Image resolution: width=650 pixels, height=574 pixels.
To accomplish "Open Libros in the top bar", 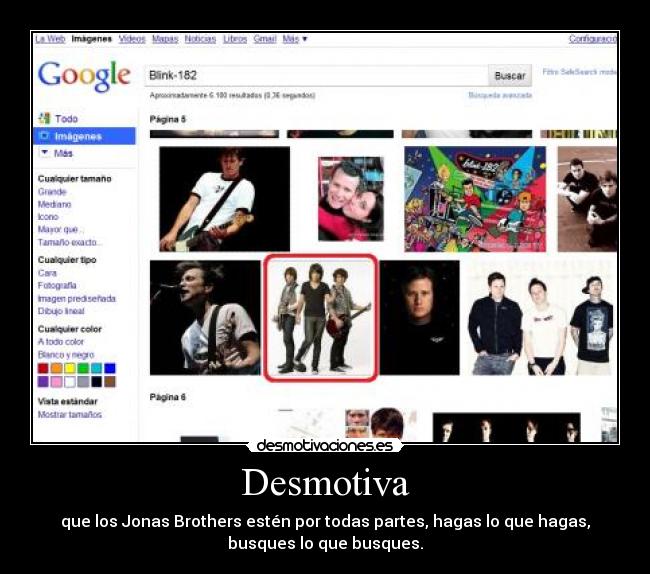I will pyautogui.click(x=235, y=39).
